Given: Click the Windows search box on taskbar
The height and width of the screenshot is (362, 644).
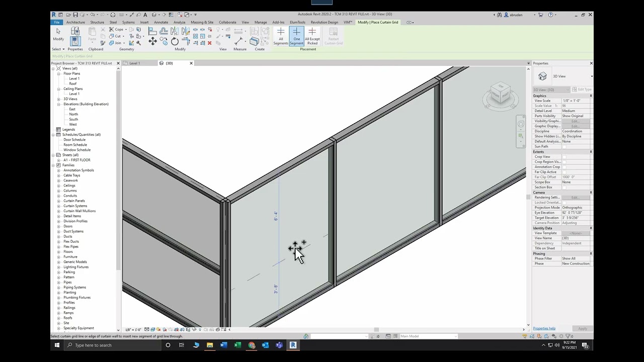Looking at the screenshot, I should 113,345.
